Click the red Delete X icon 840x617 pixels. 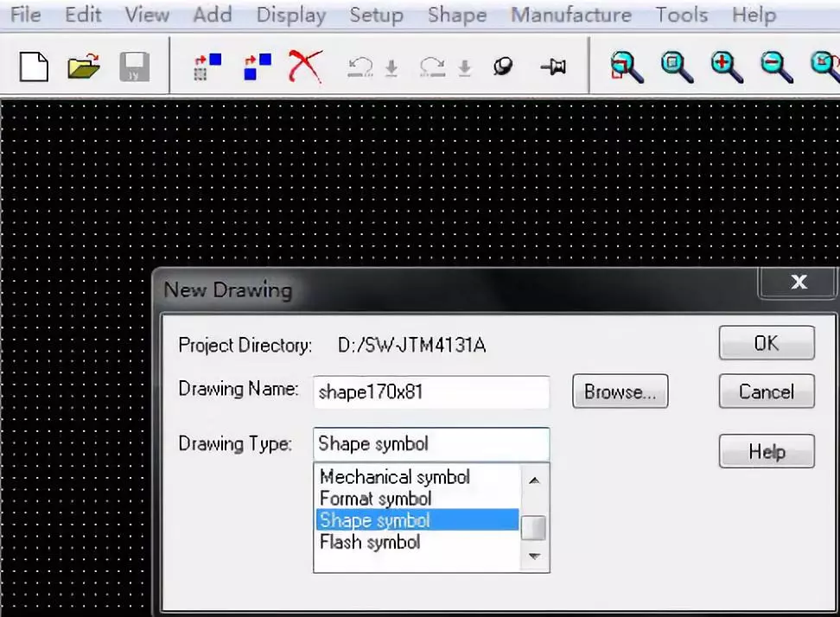pos(306,67)
